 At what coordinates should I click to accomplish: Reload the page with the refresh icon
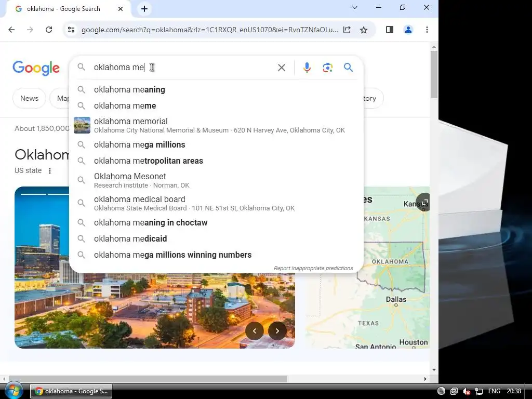pyautogui.click(x=49, y=30)
